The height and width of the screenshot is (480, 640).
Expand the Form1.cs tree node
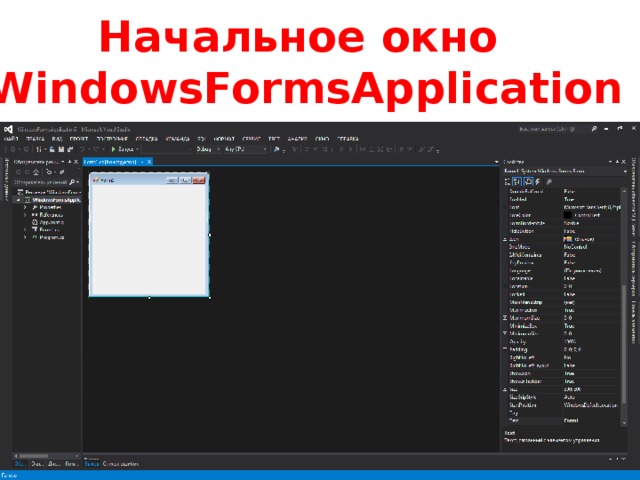point(25,230)
